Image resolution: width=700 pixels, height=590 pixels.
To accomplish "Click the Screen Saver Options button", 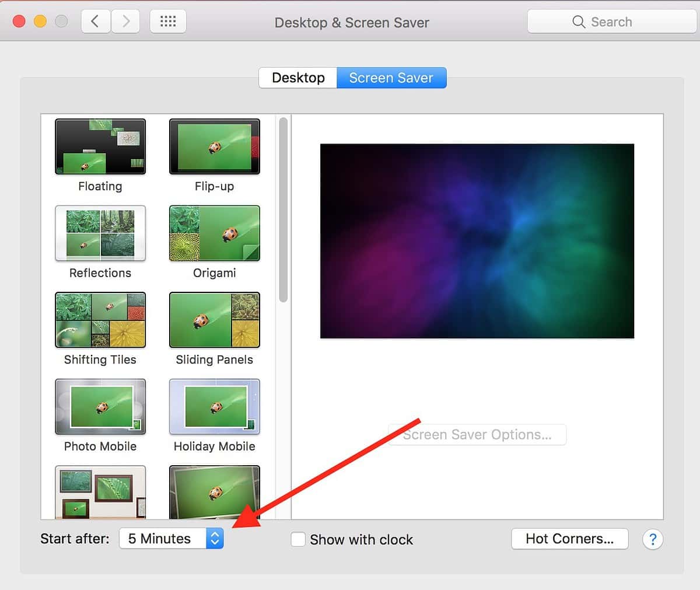I will tap(477, 434).
